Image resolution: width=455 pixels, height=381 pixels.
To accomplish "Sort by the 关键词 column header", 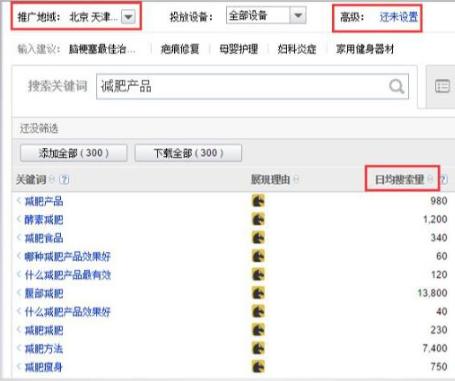I will (x=31, y=180).
